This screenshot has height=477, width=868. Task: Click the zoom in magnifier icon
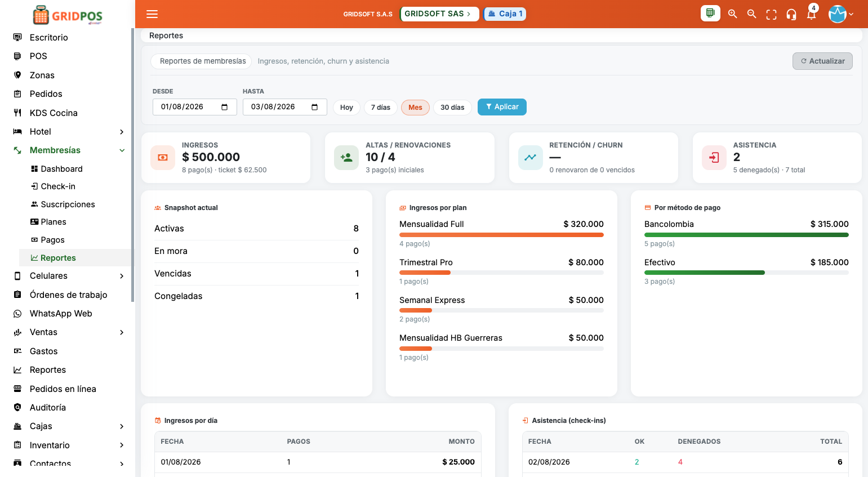tap(732, 14)
